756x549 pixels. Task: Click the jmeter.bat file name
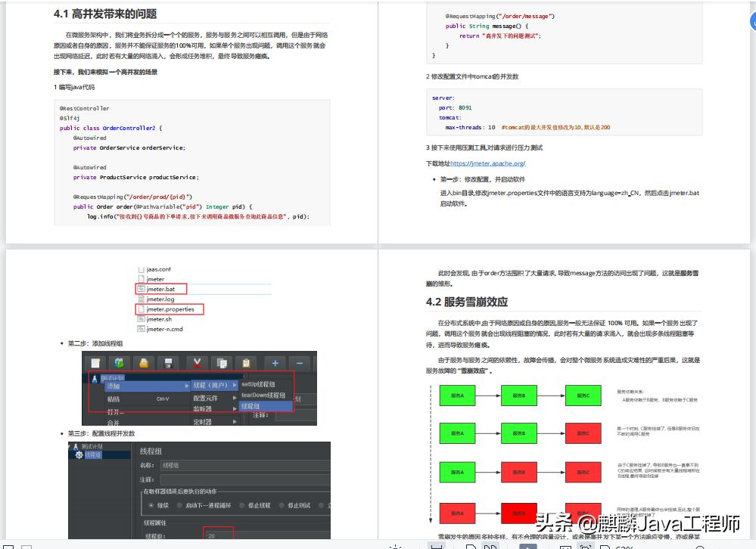[160, 289]
